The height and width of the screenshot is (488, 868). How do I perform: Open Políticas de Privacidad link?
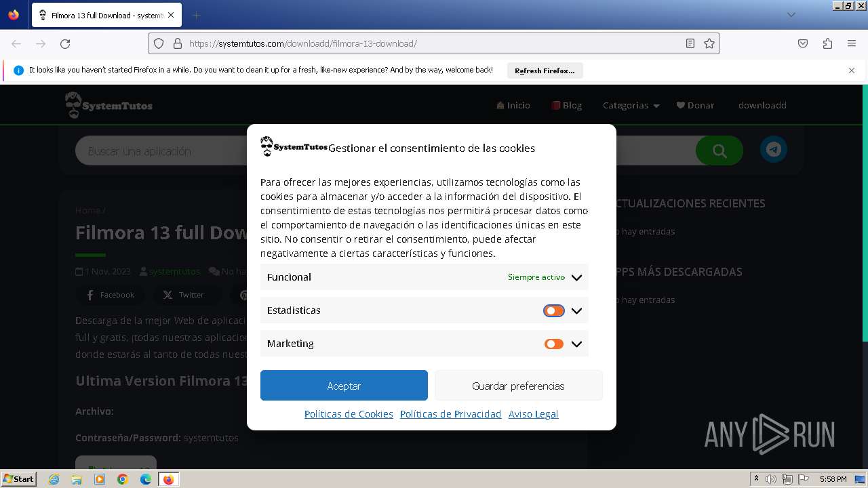coord(450,414)
